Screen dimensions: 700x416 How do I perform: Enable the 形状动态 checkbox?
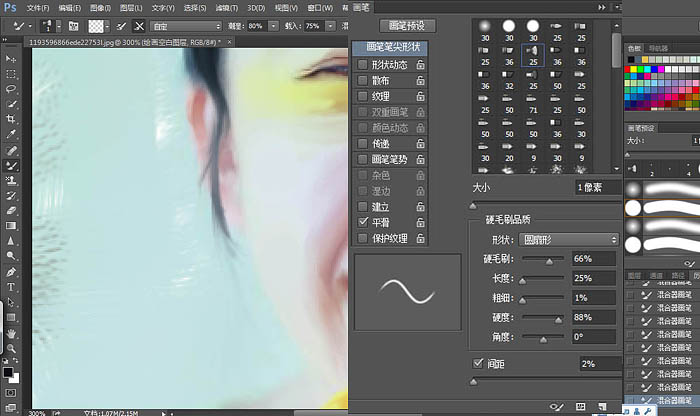[x=362, y=65]
